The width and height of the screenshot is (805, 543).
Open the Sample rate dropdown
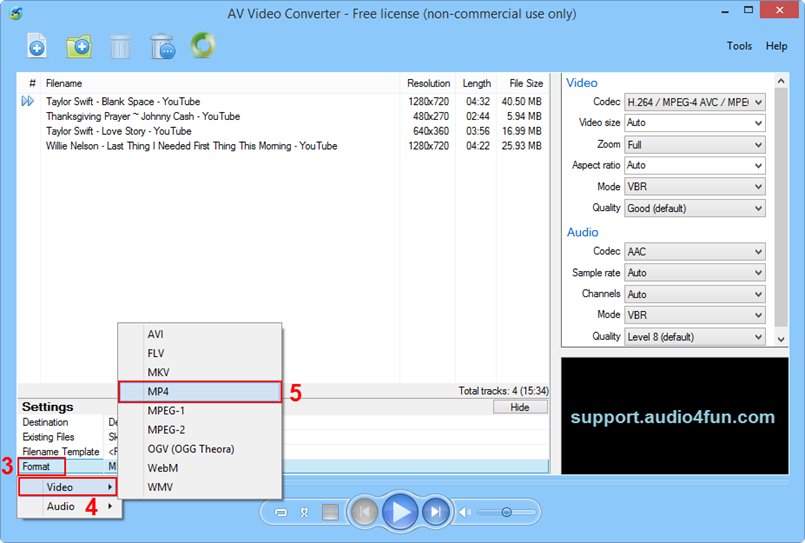coord(695,273)
